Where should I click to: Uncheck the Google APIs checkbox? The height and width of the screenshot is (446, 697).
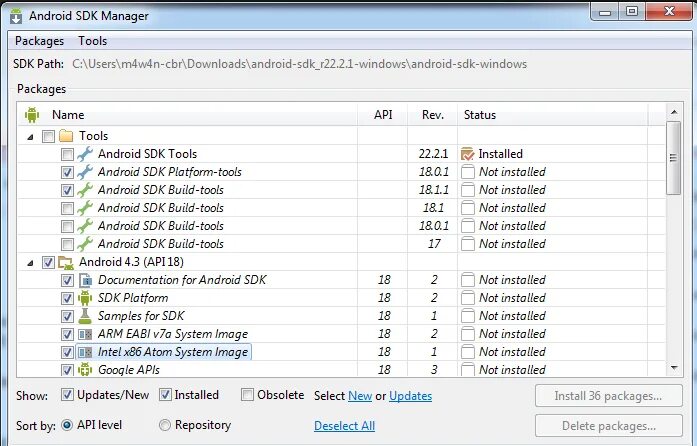(x=67, y=370)
